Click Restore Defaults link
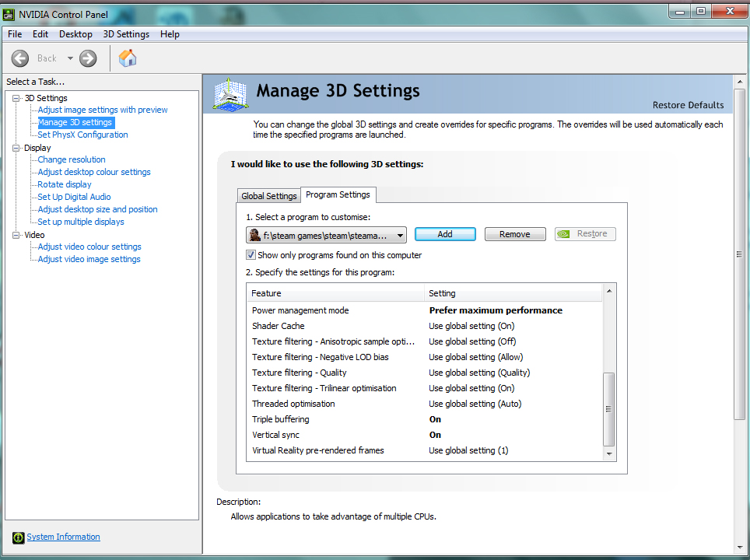 point(688,105)
